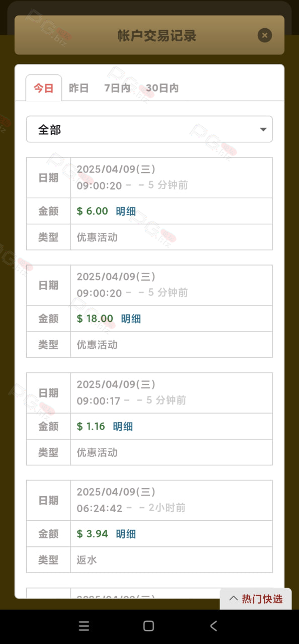Expand 热门快选 chevron panel
The height and width of the screenshot is (644, 299).
256,599
